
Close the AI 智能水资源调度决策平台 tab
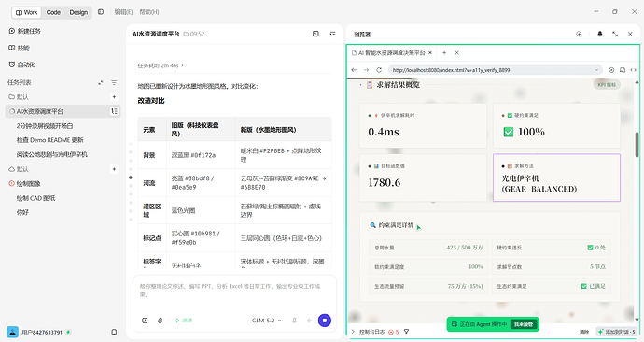[430, 52]
